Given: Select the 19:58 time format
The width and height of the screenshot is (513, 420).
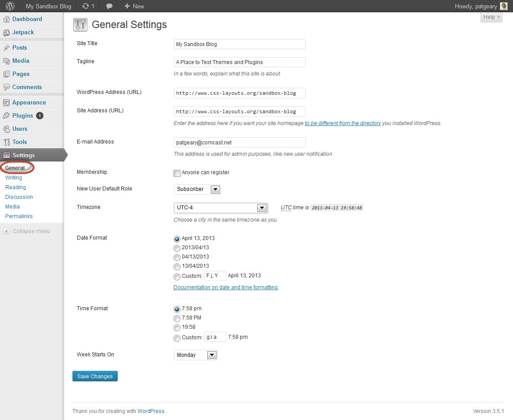Looking at the screenshot, I should (x=177, y=327).
